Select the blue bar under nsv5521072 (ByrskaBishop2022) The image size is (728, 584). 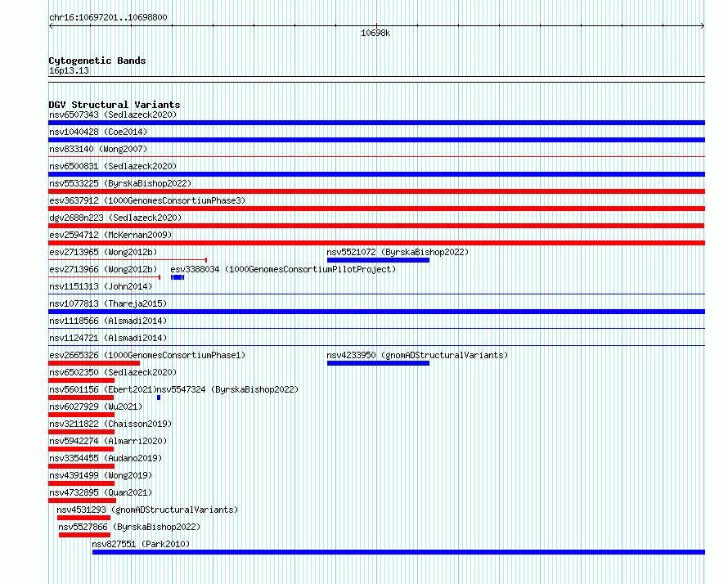coord(378,260)
